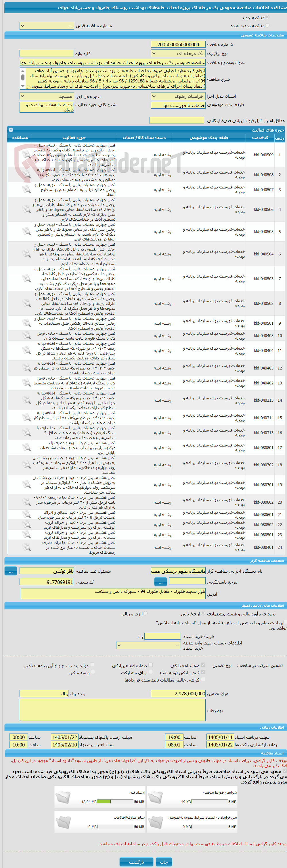Open view icon for row bld-080801

(x=26, y=447)
